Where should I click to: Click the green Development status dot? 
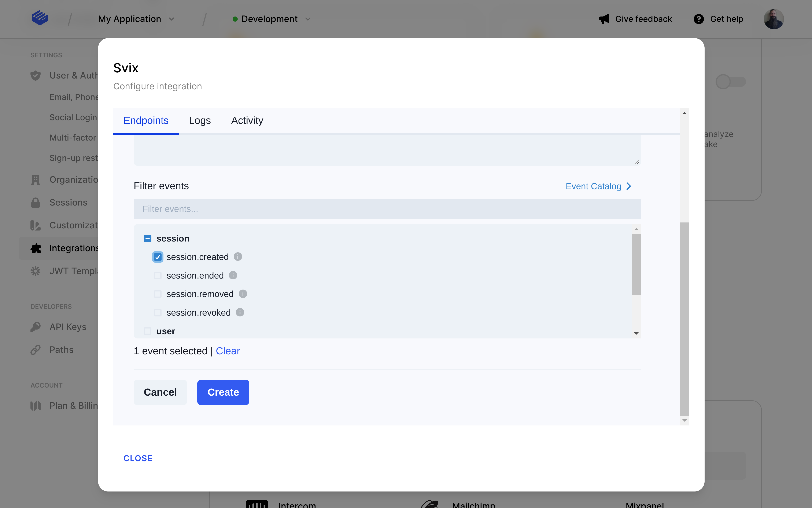click(x=235, y=19)
